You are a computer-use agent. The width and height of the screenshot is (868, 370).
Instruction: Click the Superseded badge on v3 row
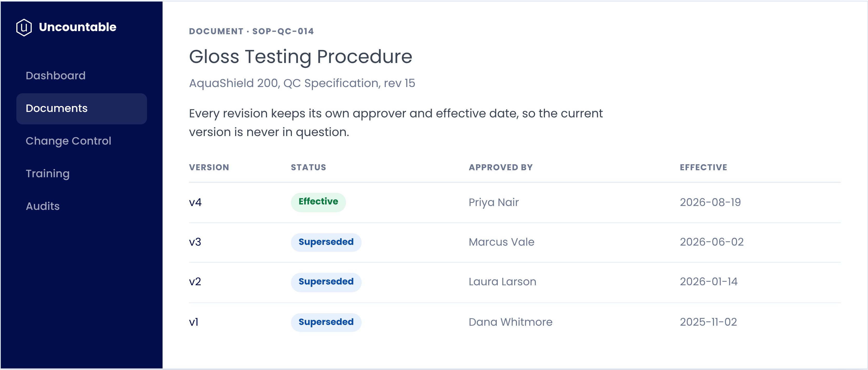point(326,242)
